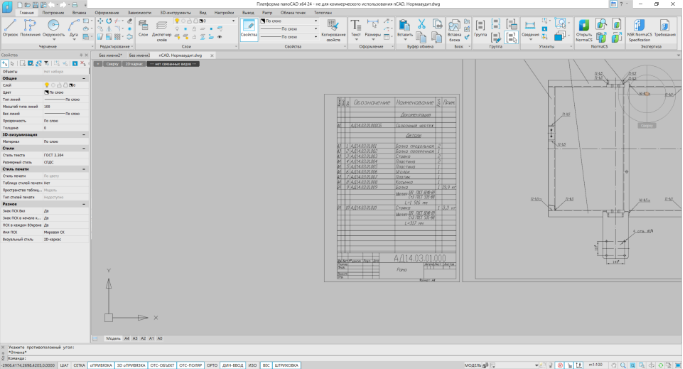The width and height of the screenshot is (683, 369).
Task: Select the Полилиния polyline tool
Action: point(30,28)
